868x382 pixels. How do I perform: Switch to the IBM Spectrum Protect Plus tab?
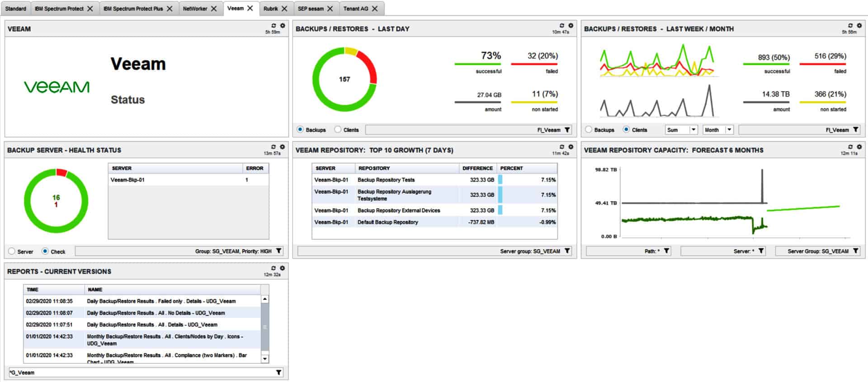[133, 9]
